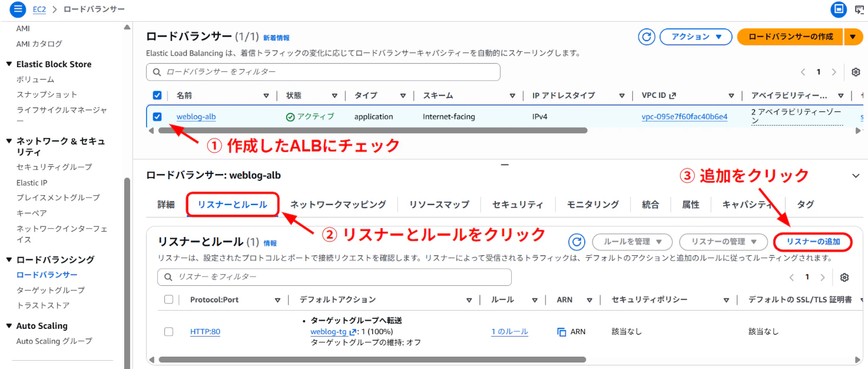Screen dimensions: 868x369
Task: Click the EC2 breadcrumb link
Action: click(40, 9)
